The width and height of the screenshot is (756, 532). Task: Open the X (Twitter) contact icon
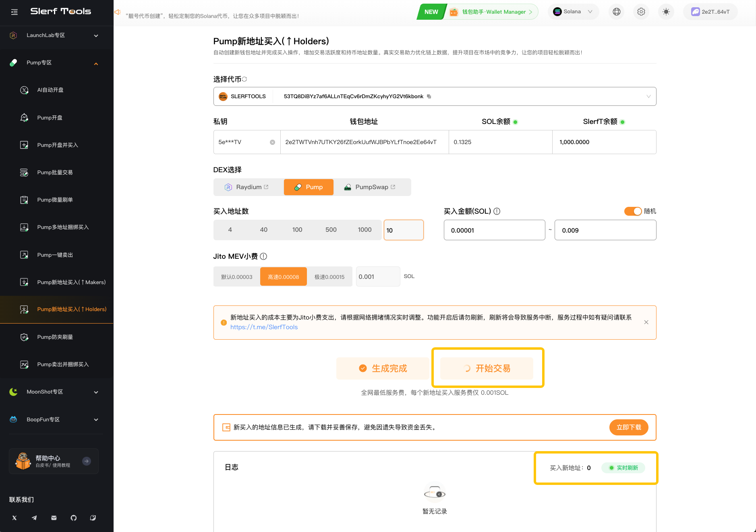[14, 518]
